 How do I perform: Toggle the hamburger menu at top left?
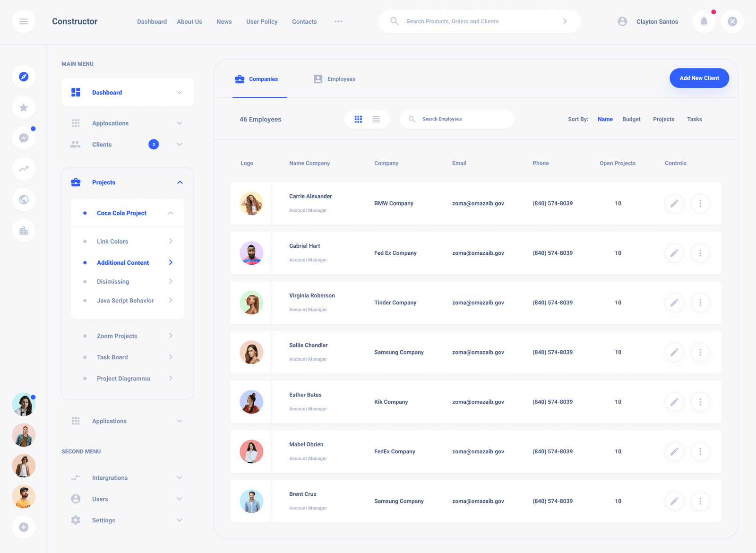coord(24,21)
